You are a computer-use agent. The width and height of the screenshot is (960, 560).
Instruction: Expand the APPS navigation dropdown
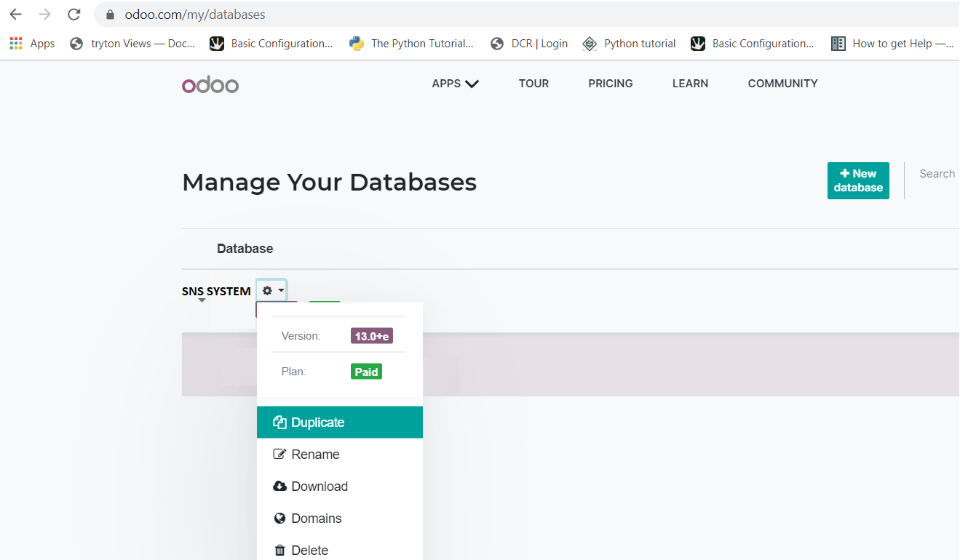tap(455, 84)
